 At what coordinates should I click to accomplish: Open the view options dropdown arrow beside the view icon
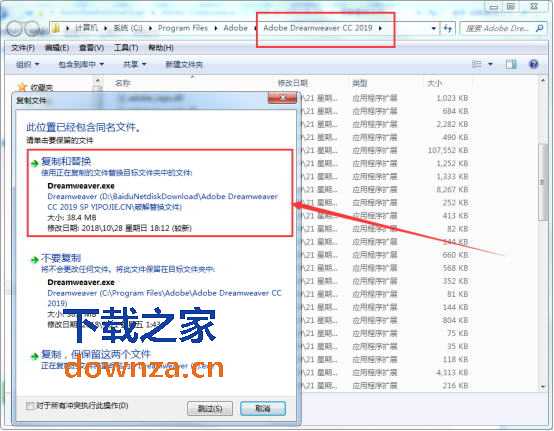point(490,64)
